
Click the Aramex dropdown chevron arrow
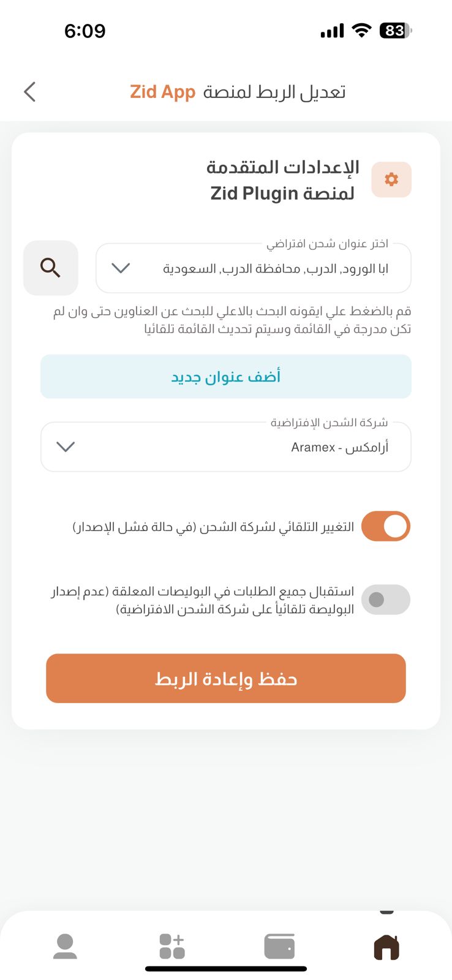tap(66, 447)
